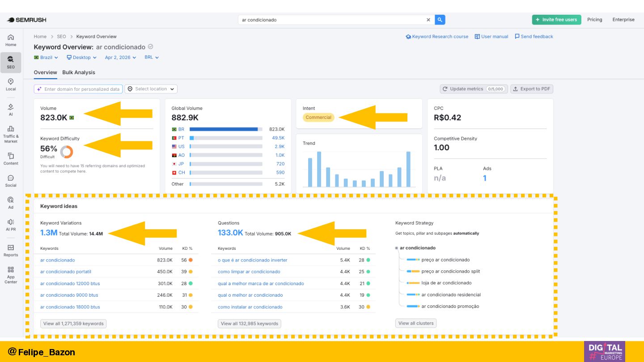Open the Select location dropdown
644x362 pixels.
coord(151,89)
